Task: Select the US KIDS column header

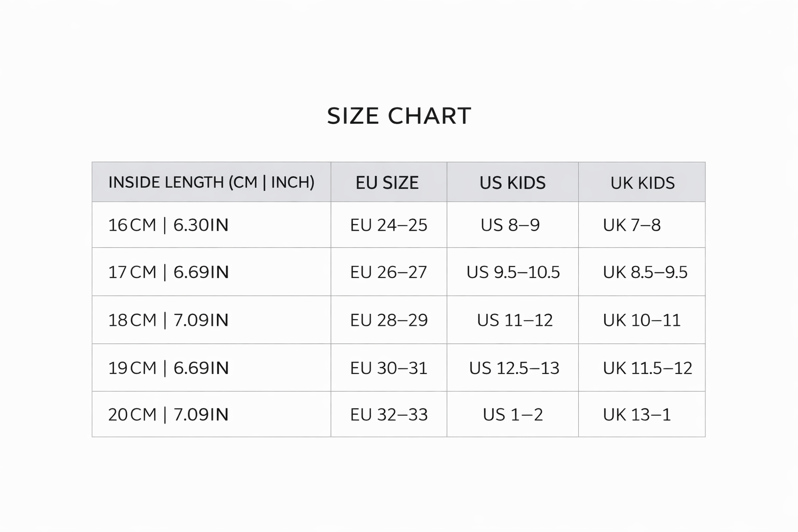Action: [x=512, y=183]
